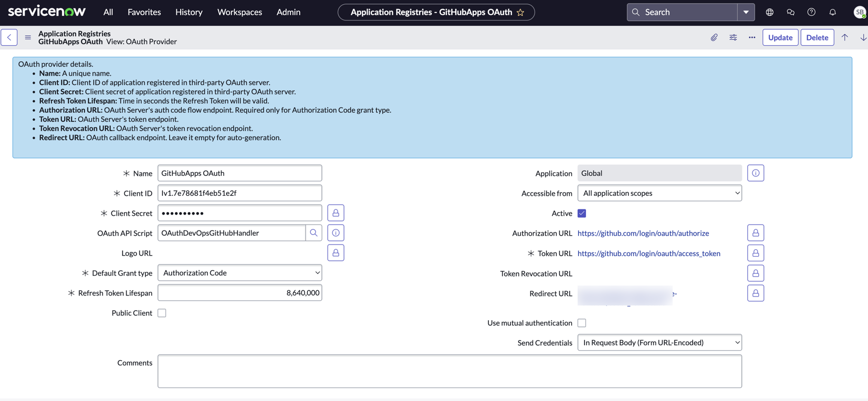
Task: Unlock the Token URL field
Action: 756,253
